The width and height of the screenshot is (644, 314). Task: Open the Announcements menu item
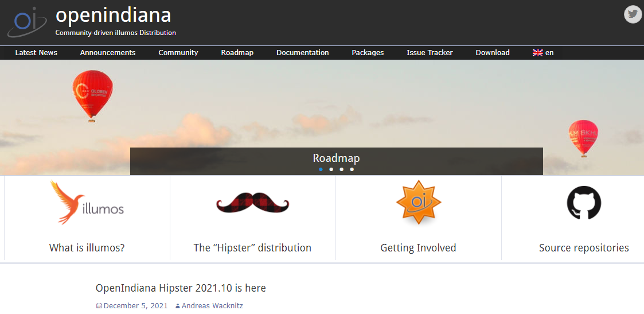tap(108, 53)
